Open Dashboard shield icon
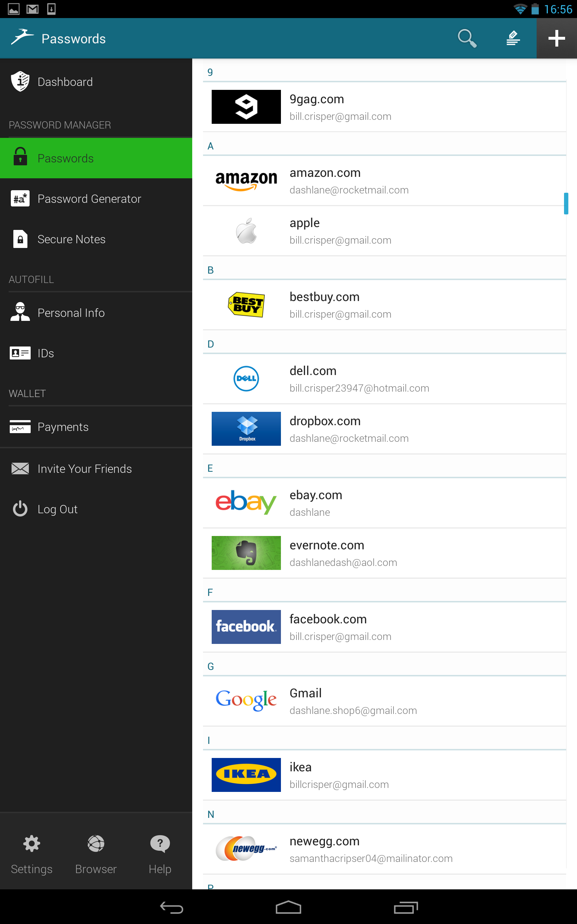 point(20,81)
